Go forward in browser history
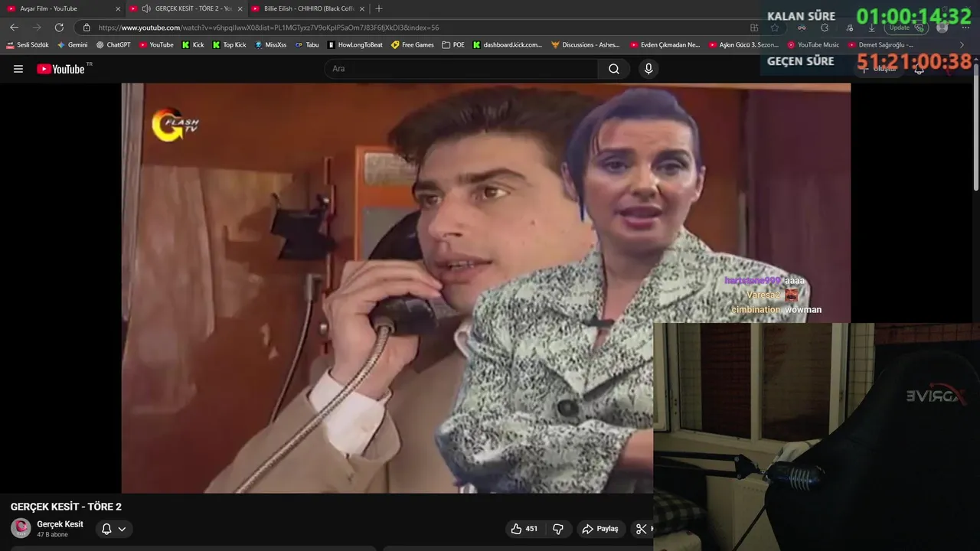This screenshot has width=980, height=551. (36, 27)
